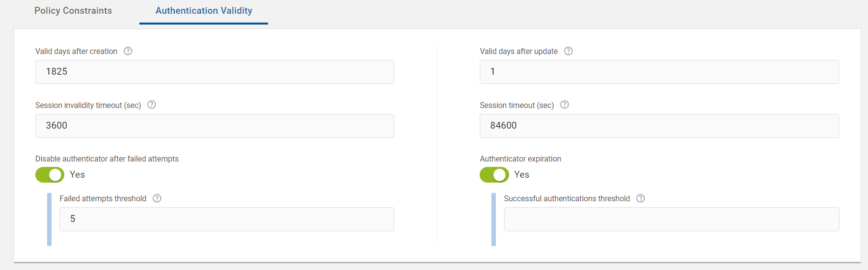Image resolution: width=868 pixels, height=270 pixels.
Task: Open the Policy Constraints tab
Action: tap(73, 11)
